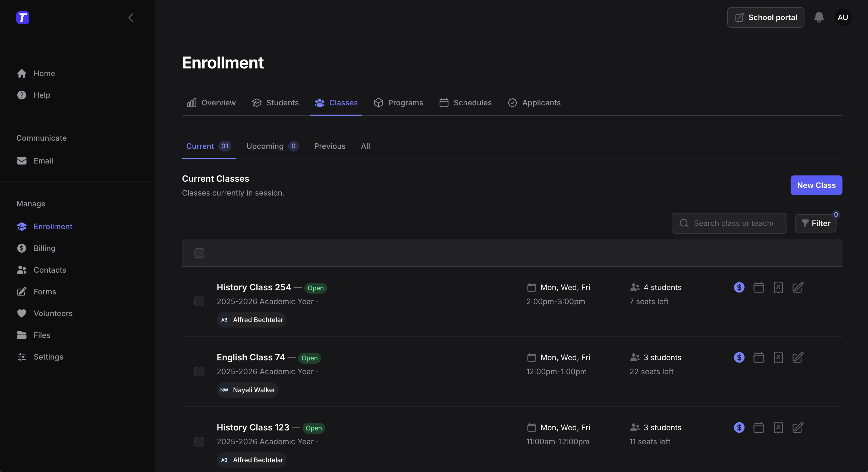View schedule calendar for English Class 74
The width and height of the screenshot is (868, 472).
(759, 357)
